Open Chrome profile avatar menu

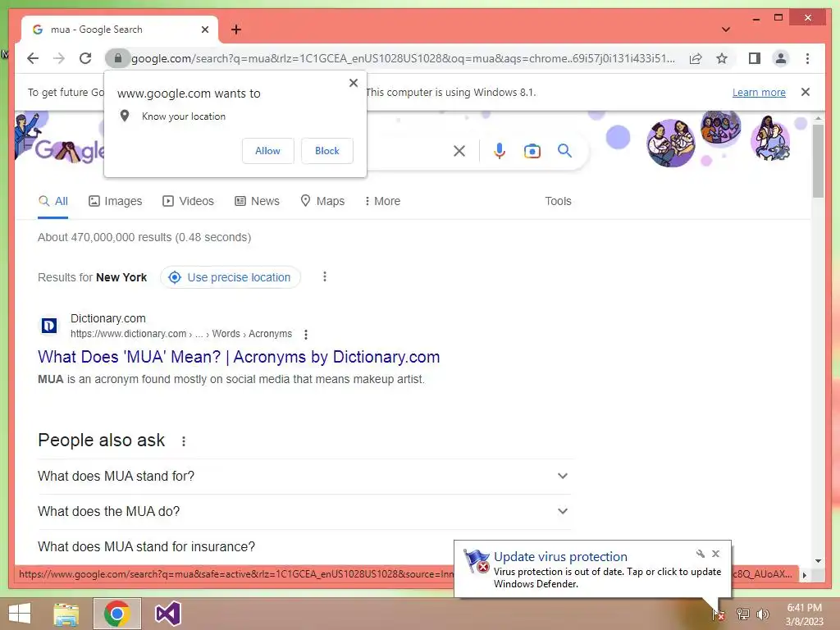click(x=781, y=58)
